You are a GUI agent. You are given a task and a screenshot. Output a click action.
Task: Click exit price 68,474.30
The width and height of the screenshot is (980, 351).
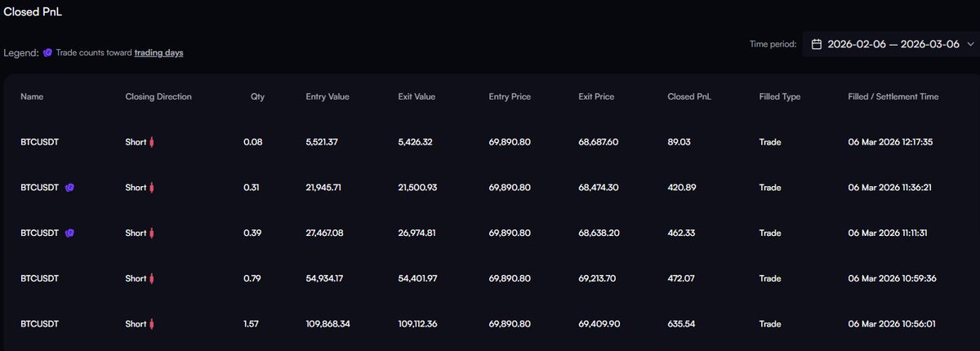coord(599,187)
